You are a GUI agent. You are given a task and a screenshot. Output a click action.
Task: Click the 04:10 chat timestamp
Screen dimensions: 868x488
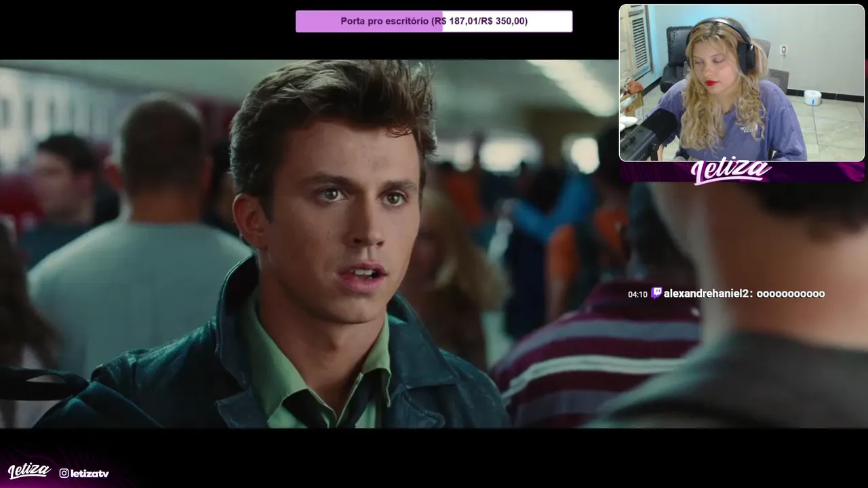[x=637, y=294]
